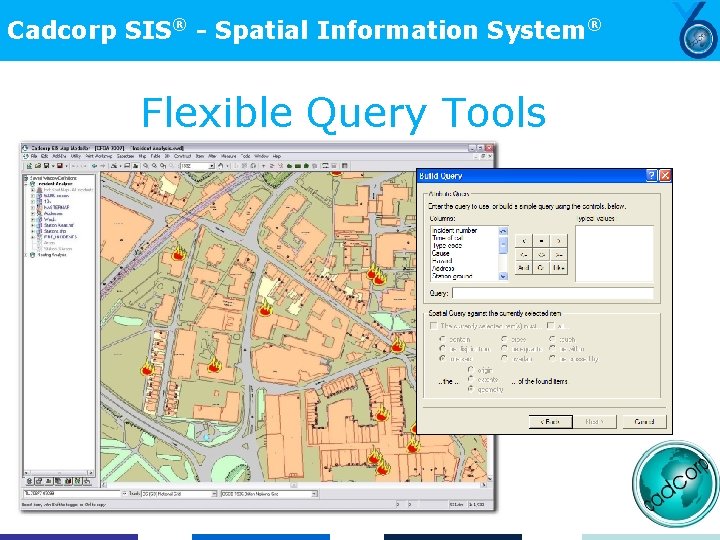Click the less-than-or-equal operator button

[x=524, y=254]
